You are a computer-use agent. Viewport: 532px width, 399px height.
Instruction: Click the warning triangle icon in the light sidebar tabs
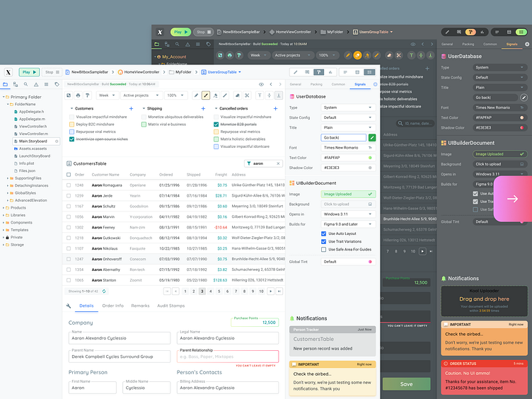(x=36, y=84)
